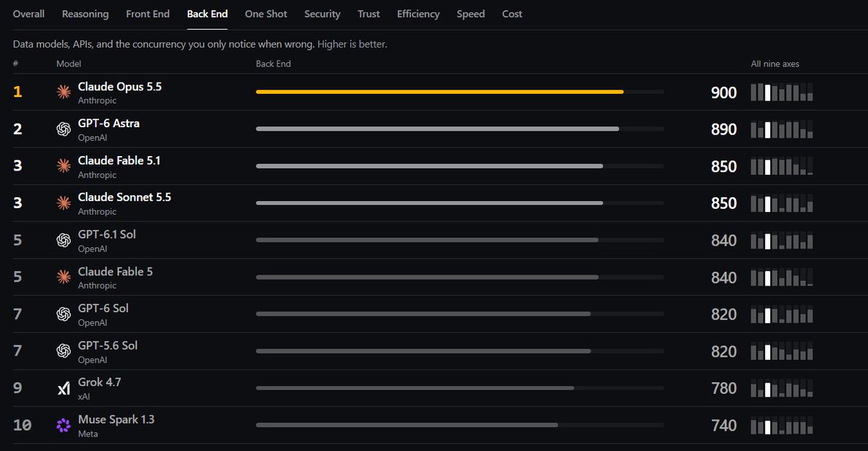This screenshot has width=868, height=451.
Task: Select the Back End tab
Action: tap(208, 14)
